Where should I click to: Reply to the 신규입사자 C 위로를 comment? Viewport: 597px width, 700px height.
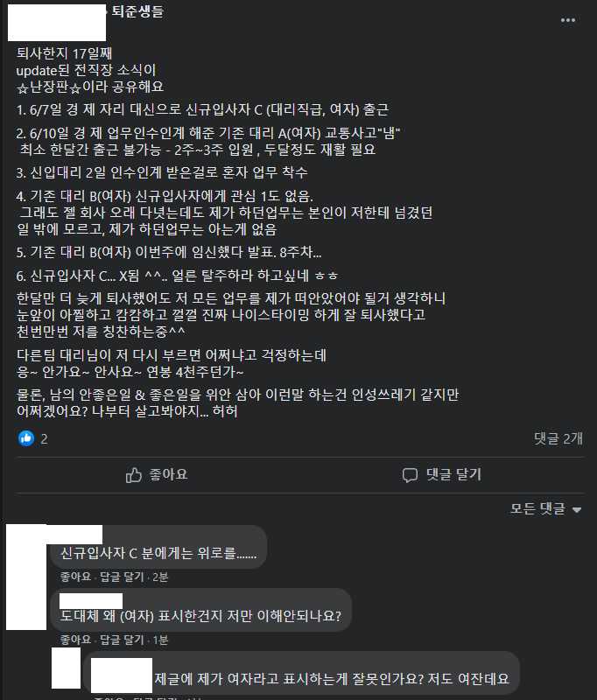coord(122,577)
